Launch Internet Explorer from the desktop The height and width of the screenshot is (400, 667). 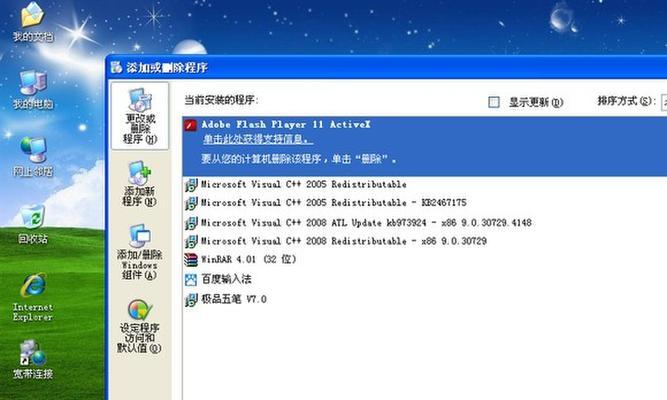click(x=33, y=285)
